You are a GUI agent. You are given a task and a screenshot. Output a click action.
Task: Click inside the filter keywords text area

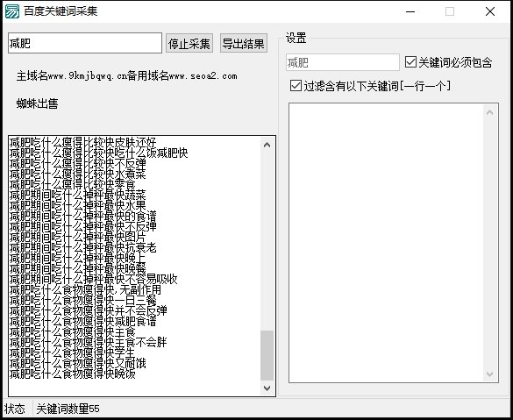coord(386,243)
